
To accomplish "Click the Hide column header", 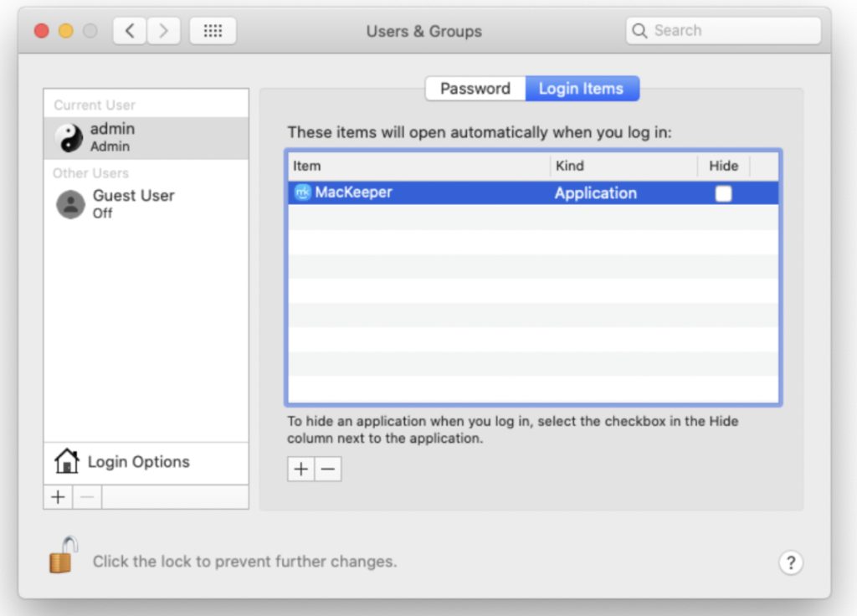I will click(724, 166).
